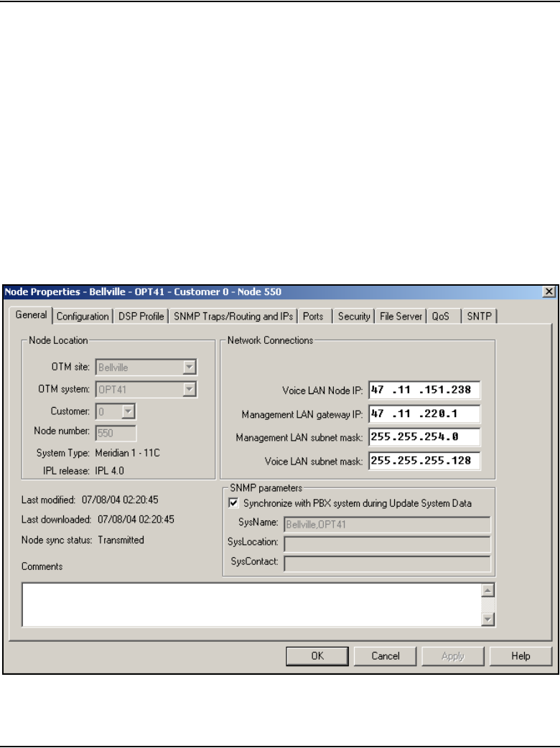Viewport: 560px width, 748px height.
Task: Click the Cancel button
Action: click(386, 656)
